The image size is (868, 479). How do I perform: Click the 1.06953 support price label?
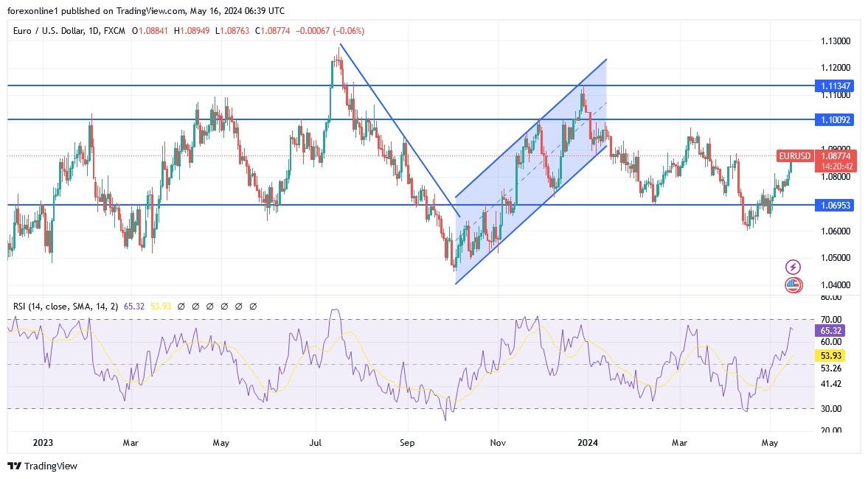(834, 206)
